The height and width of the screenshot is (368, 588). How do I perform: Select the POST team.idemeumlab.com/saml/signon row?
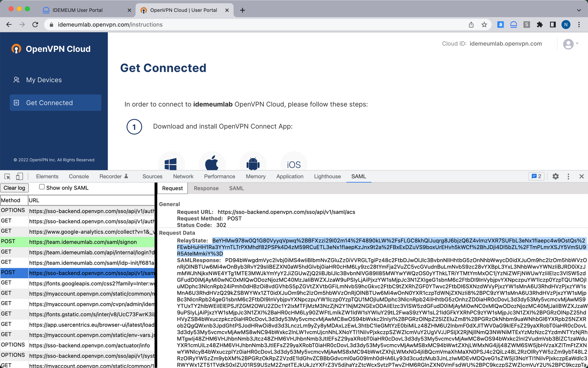(77, 242)
